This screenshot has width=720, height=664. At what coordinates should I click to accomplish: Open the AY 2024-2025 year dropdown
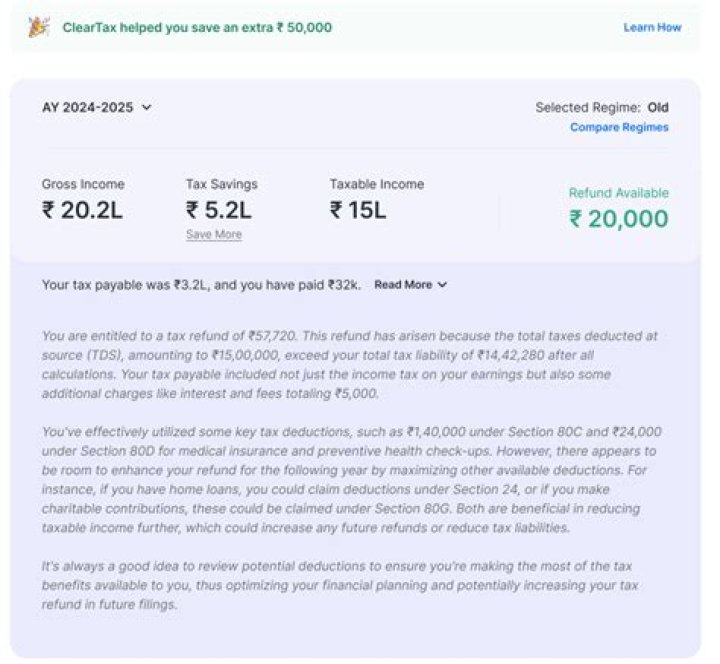tap(96, 107)
